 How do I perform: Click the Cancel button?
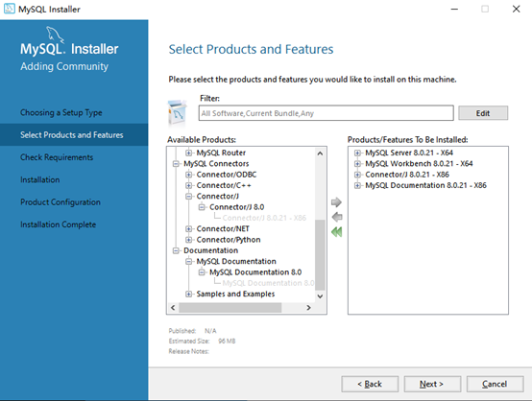(x=495, y=384)
